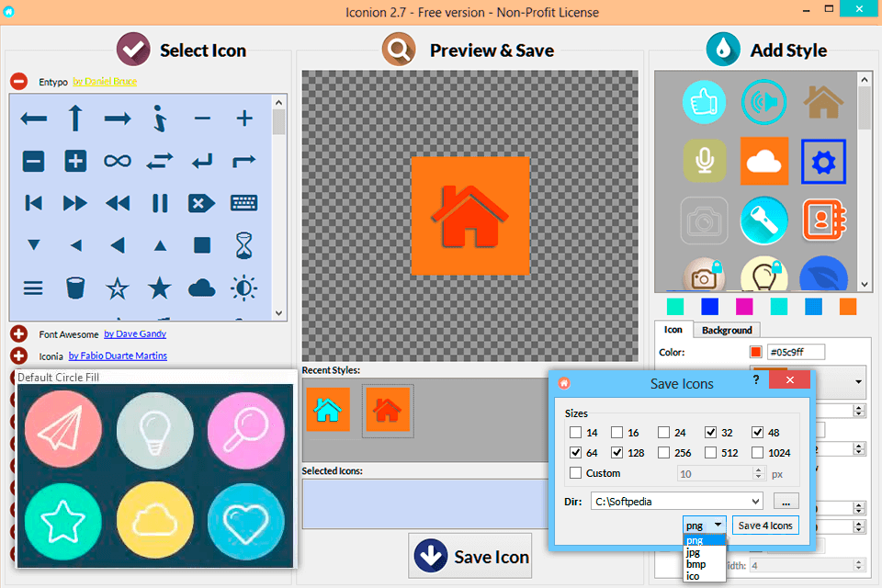The height and width of the screenshot is (588, 882).
Task: Expand the Font Awesome icon set
Action: coord(18,334)
